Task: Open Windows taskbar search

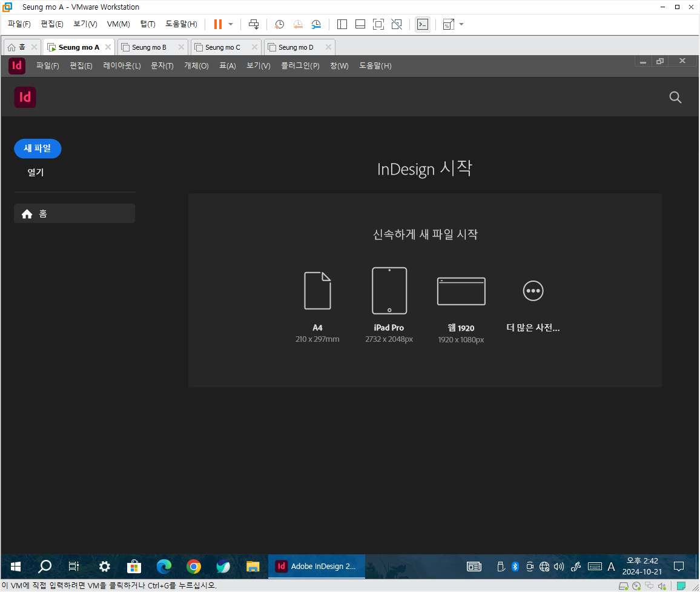Action: [x=45, y=567]
